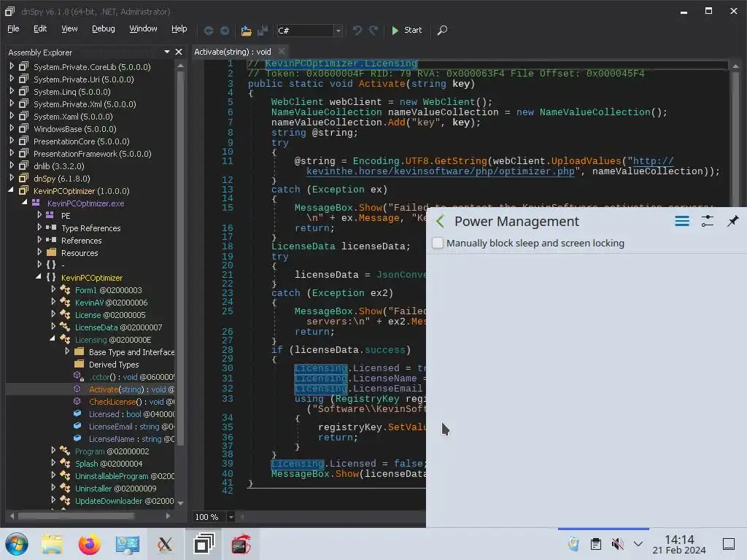The width and height of the screenshot is (747, 560).
Task: Select the dnSpy (6.1.8.0) assembly
Action: pyautogui.click(x=61, y=179)
